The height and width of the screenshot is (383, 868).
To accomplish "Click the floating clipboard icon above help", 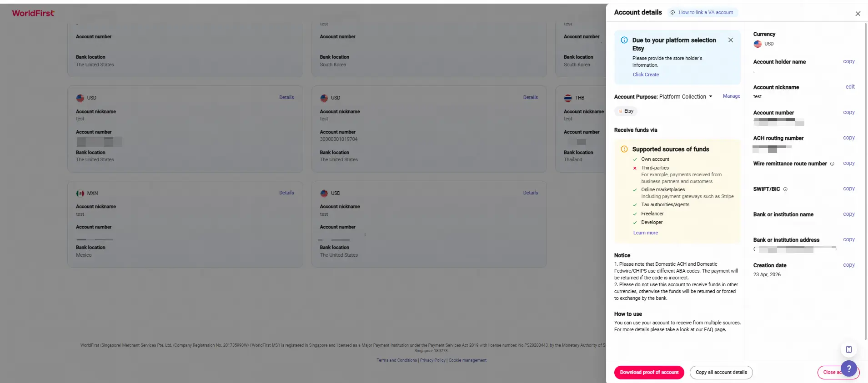I will coord(848,349).
